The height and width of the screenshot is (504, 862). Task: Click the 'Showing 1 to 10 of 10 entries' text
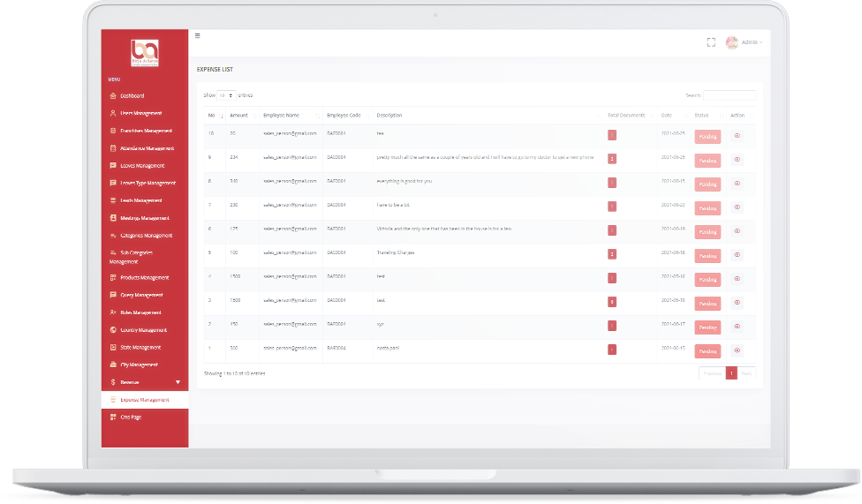click(235, 373)
